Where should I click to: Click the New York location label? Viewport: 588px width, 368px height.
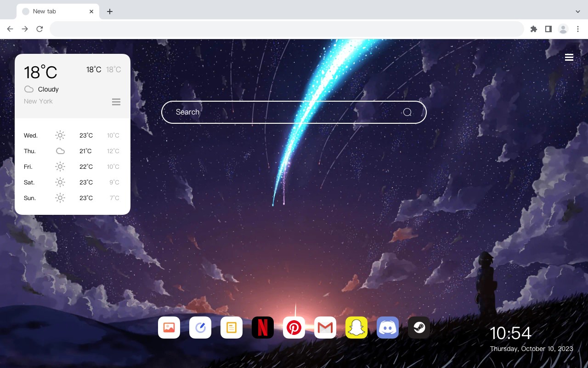click(38, 101)
